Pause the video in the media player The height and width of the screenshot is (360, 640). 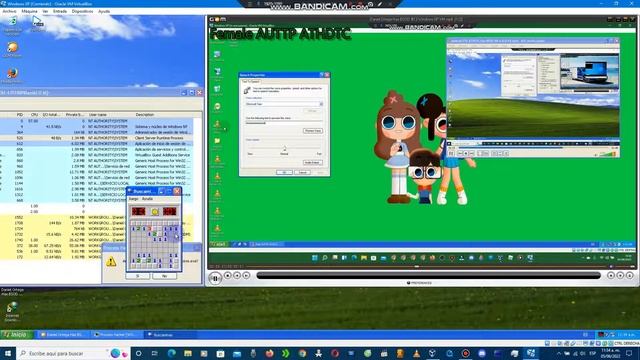(215, 278)
